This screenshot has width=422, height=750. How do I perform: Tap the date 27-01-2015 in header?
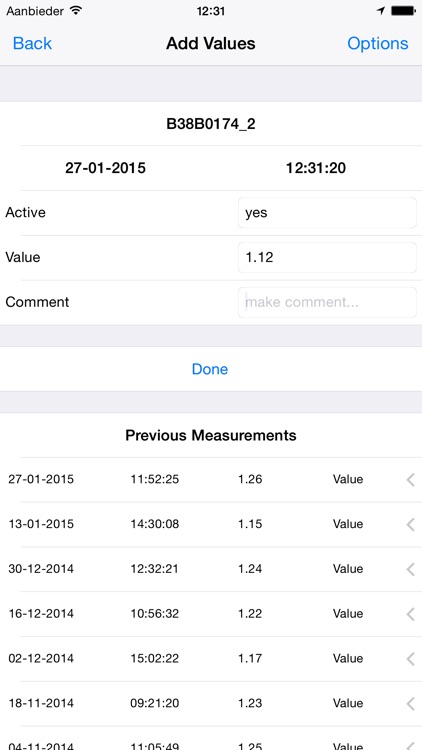point(105,168)
